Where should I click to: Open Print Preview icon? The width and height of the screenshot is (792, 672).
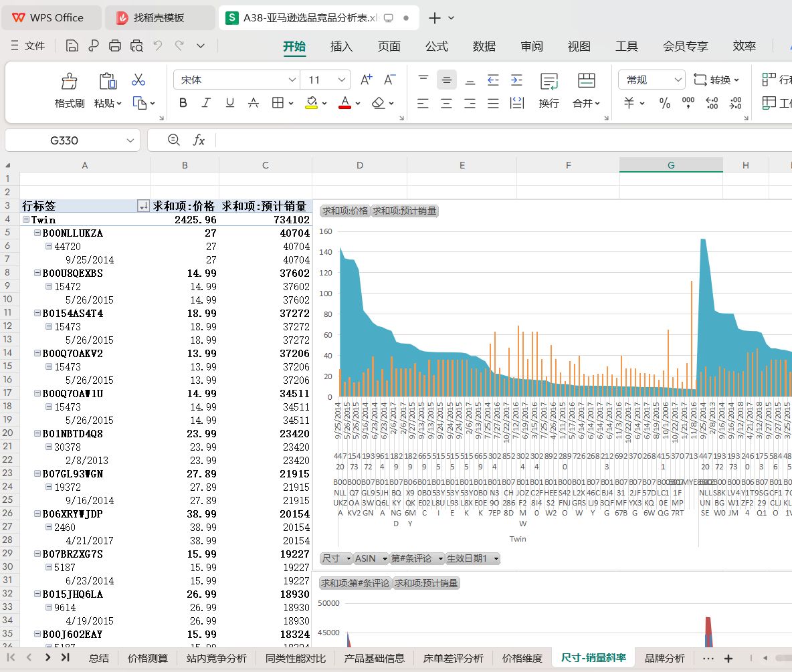click(x=136, y=46)
